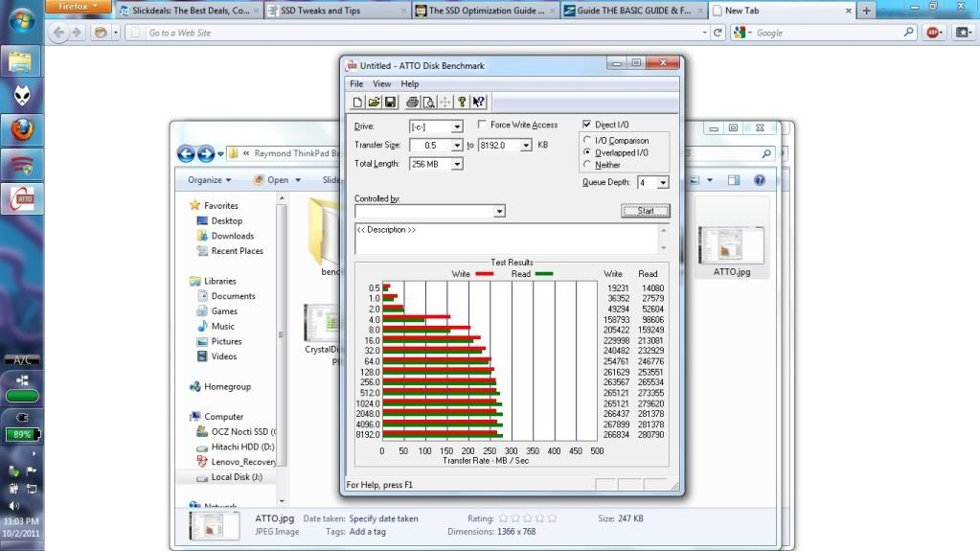Uncheck the Direct I/O checkbox
980x551 pixels.
point(587,124)
